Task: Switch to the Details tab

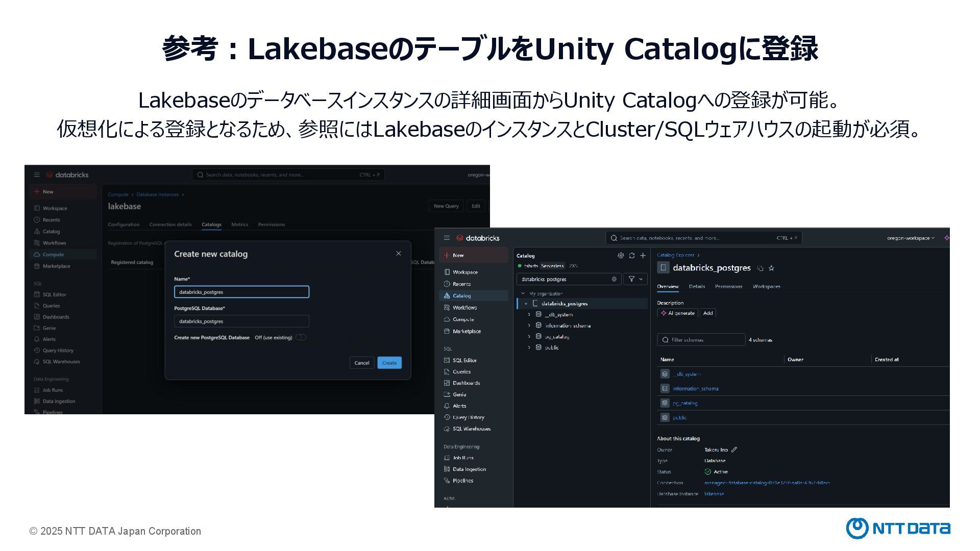Action: pos(697,287)
